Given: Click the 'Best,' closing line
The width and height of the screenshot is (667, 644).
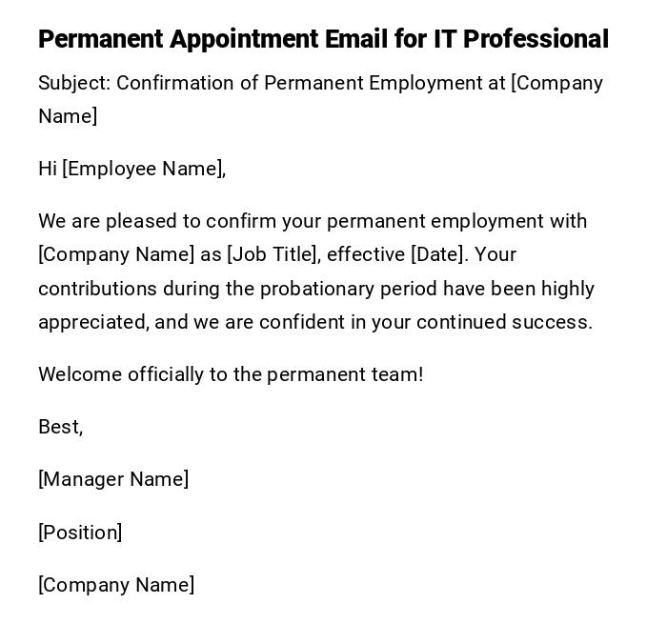Looking at the screenshot, I should (60, 427).
